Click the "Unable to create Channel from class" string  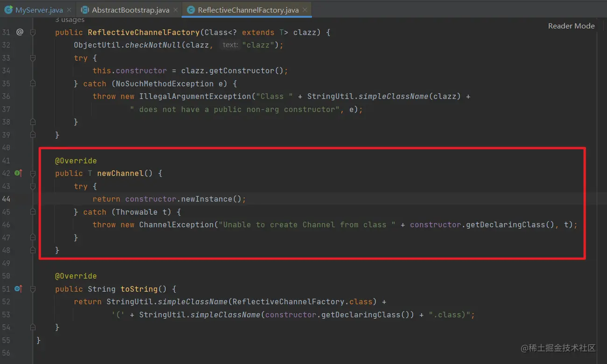[307, 224]
